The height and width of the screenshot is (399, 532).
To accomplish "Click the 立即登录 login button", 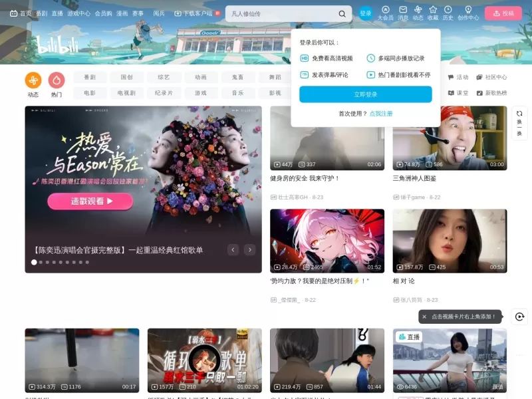I will [365, 94].
